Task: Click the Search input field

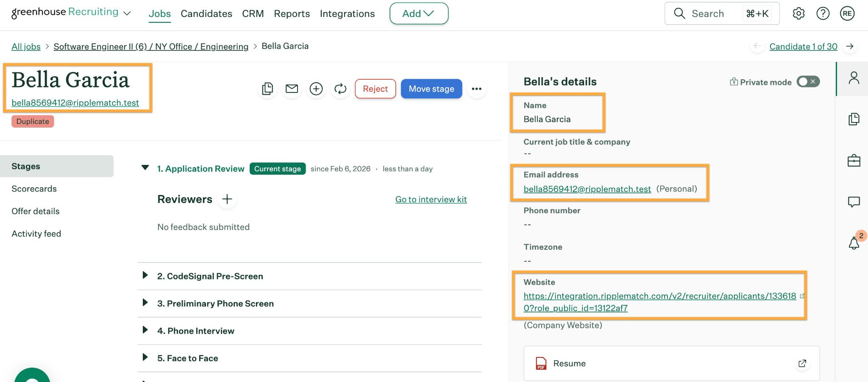Action: pyautogui.click(x=722, y=14)
